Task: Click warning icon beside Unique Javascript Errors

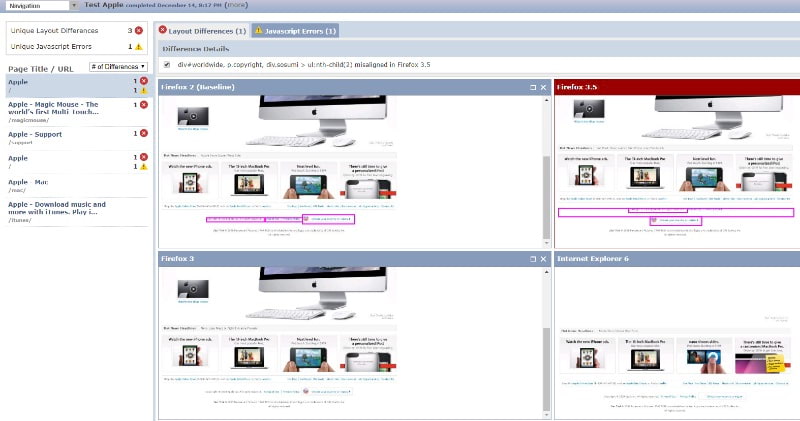Action: point(139,46)
